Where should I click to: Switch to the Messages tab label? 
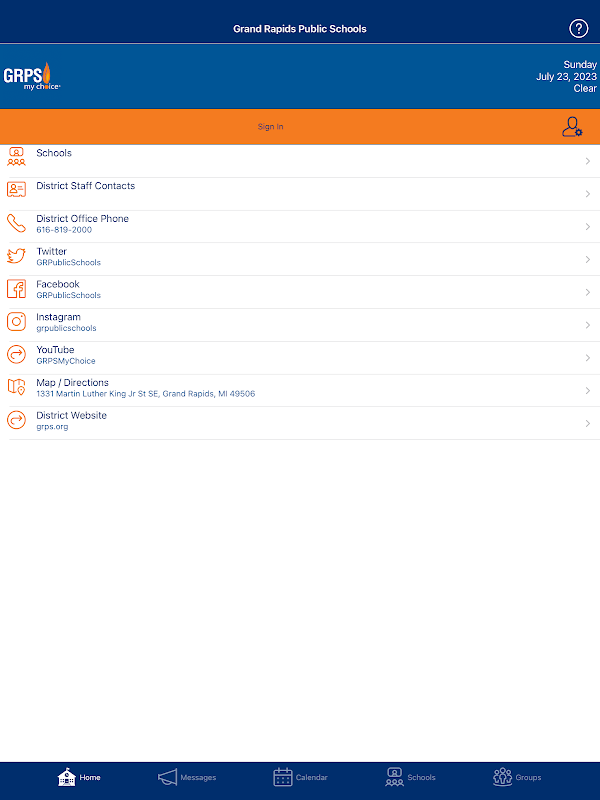coord(198,778)
